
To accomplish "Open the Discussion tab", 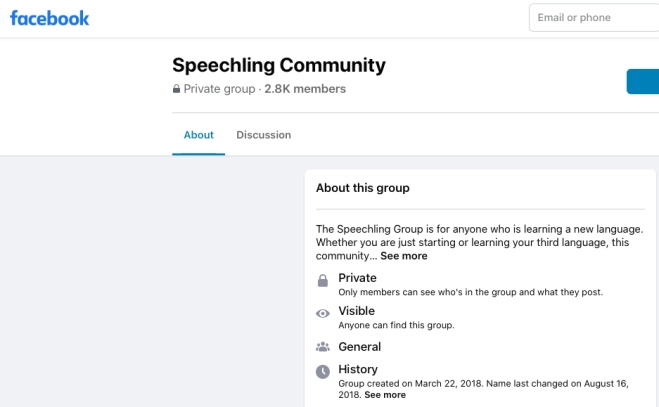I will pos(263,135).
